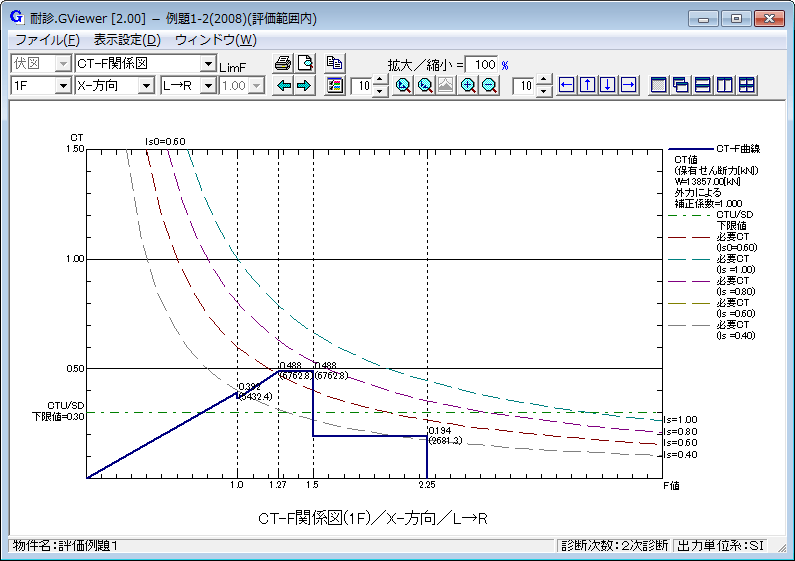Click the CTU/SD 下限値=0.30 axis label

(58, 411)
